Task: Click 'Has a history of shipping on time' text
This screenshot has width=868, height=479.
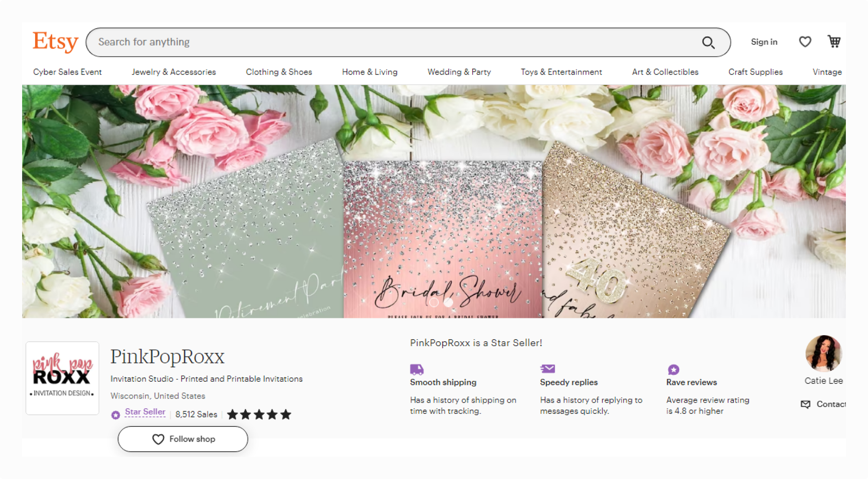Action: point(463,406)
